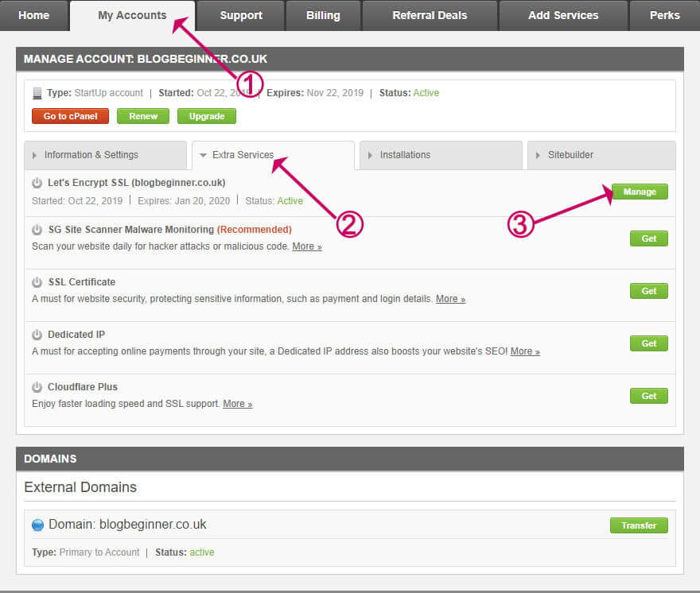Image resolution: width=700 pixels, height=593 pixels.
Task: Click the green Active account status text
Action: [x=426, y=93]
